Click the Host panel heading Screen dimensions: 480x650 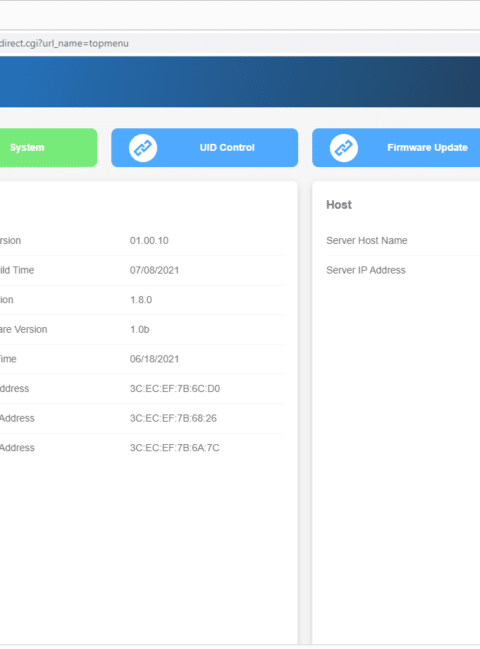(339, 205)
